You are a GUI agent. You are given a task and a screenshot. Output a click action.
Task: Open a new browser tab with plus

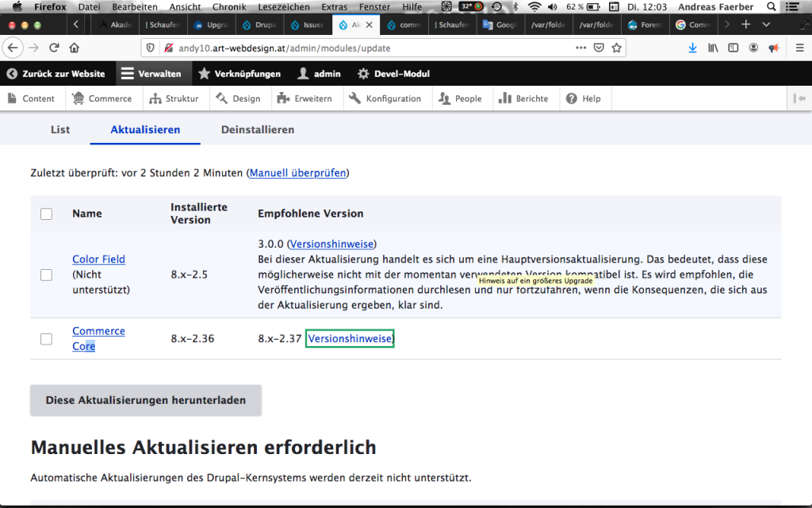[x=745, y=25]
